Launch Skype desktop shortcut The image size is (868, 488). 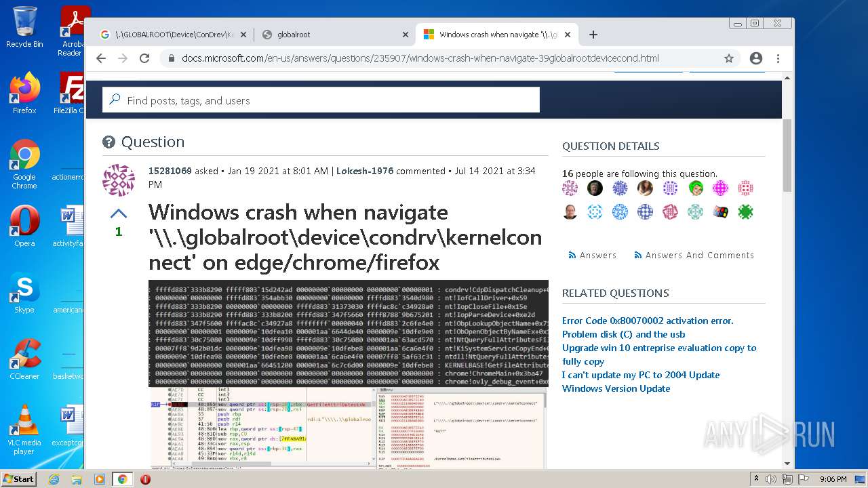point(24,293)
